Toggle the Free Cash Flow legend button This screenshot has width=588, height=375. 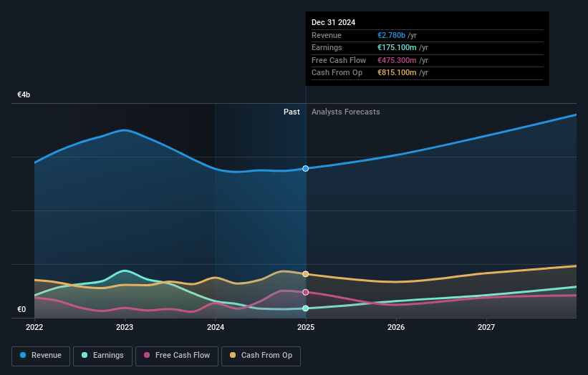coord(177,356)
